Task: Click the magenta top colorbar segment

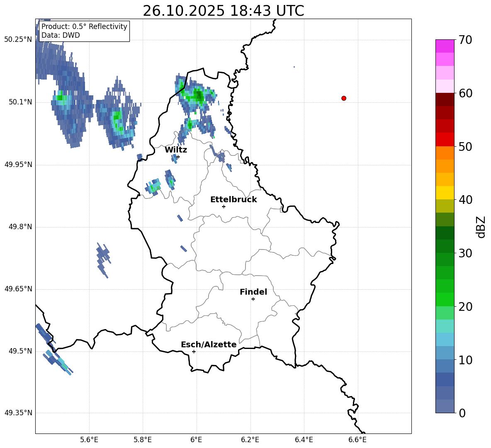Action: click(445, 46)
